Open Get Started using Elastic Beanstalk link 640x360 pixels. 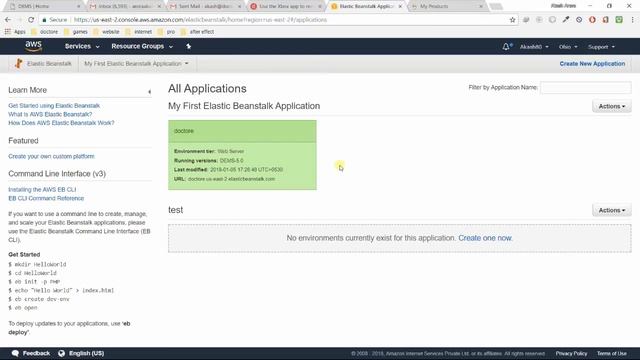pos(54,106)
